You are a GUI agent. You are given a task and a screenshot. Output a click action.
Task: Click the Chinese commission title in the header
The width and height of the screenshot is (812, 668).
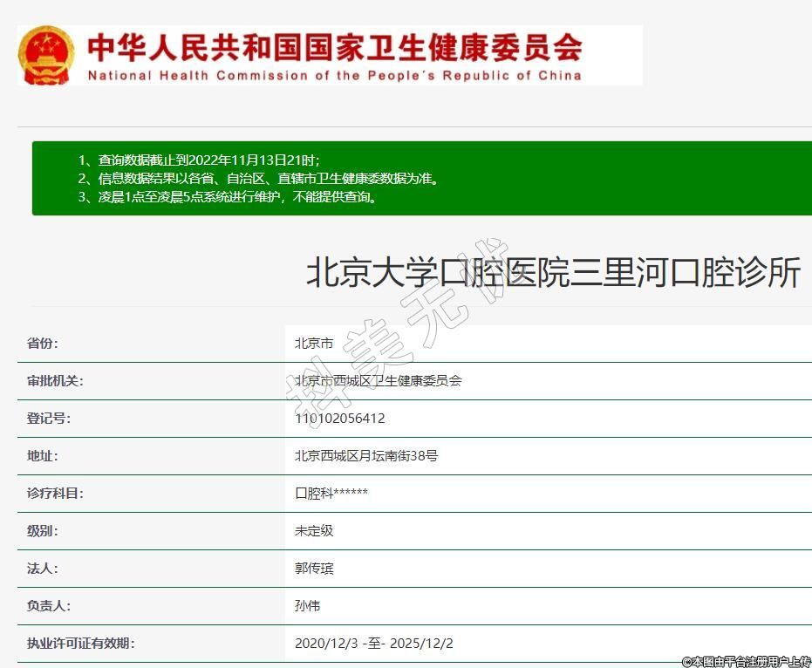[334, 45]
